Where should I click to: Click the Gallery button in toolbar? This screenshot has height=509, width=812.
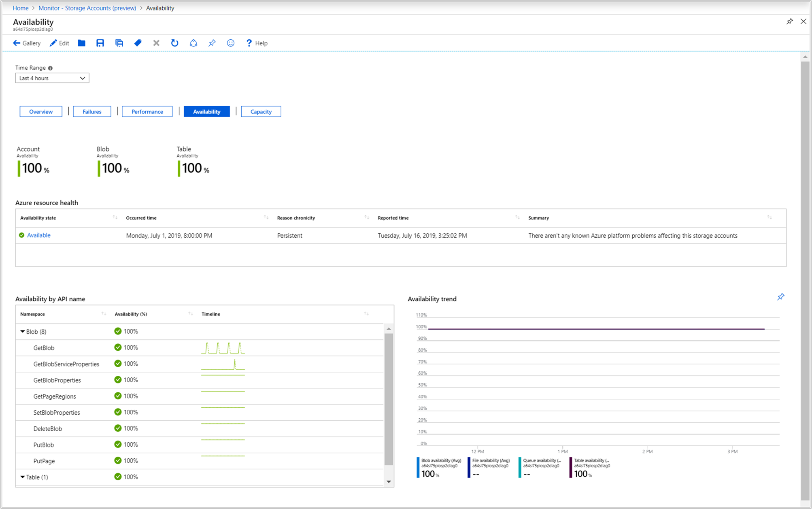26,43
